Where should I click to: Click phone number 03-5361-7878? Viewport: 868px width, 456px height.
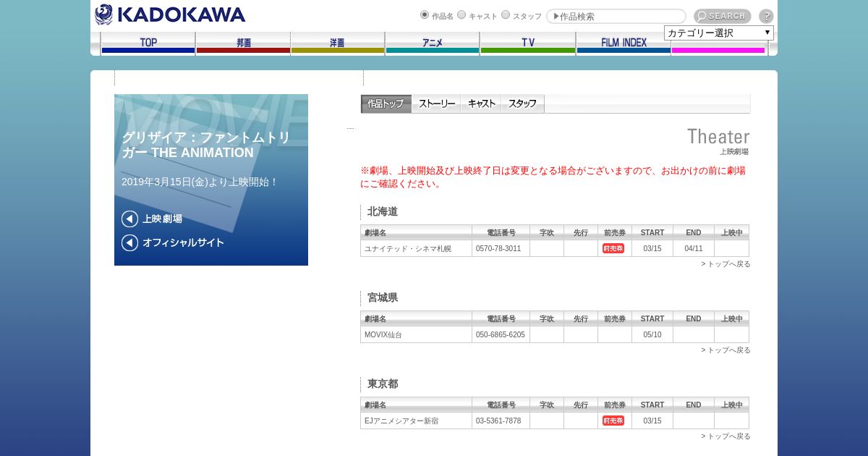click(x=498, y=421)
